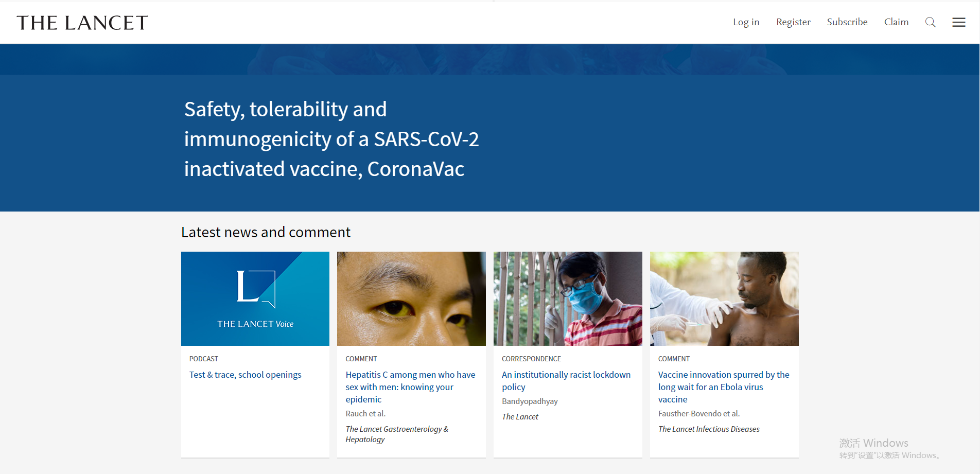
Task: Open Test & trace, school openings link
Action: 245,375
